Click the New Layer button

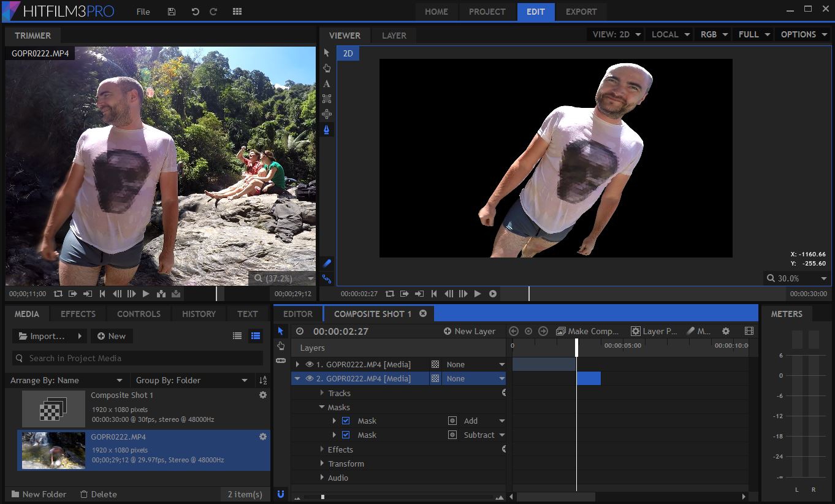470,331
